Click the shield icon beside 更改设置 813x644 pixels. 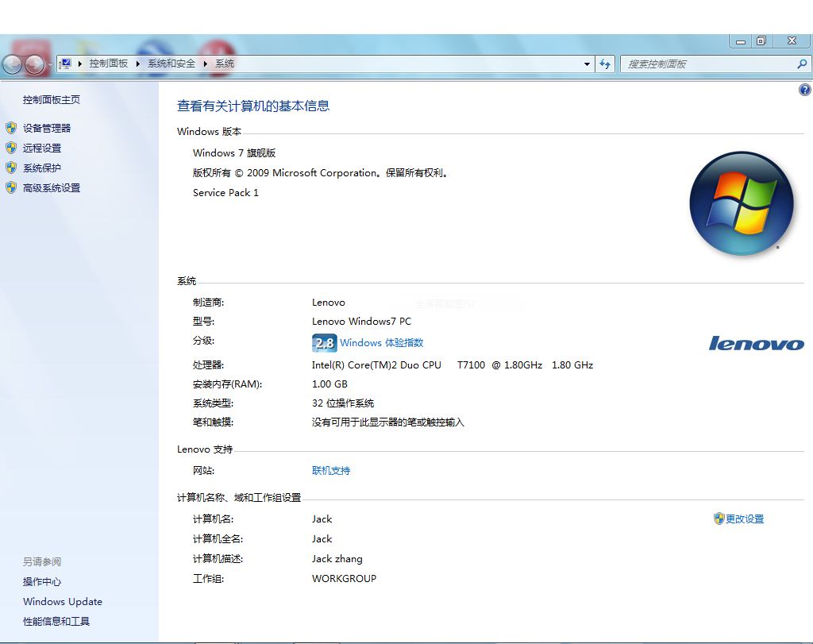pyautogui.click(x=719, y=519)
